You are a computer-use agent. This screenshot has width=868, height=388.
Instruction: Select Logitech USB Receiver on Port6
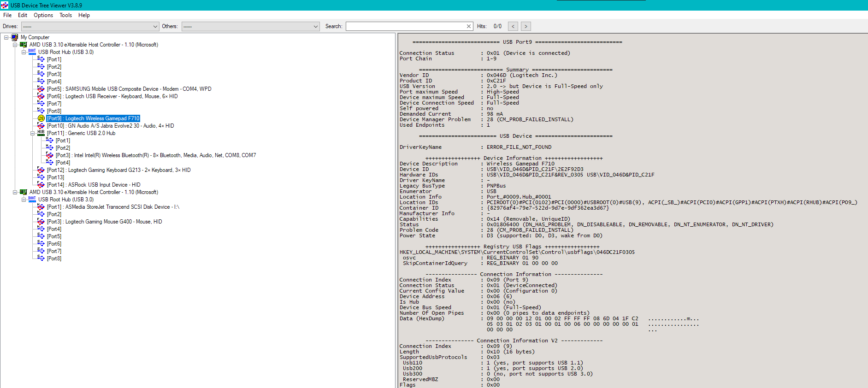(112, 96)
